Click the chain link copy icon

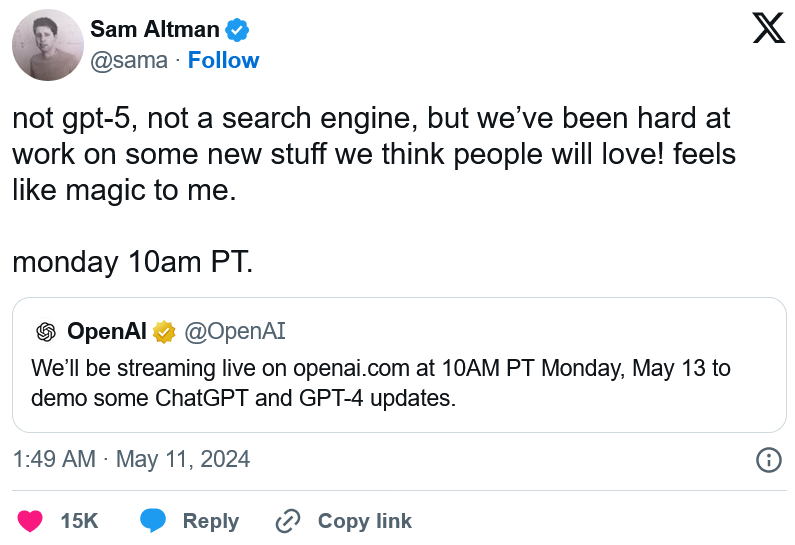coord(288,521)
